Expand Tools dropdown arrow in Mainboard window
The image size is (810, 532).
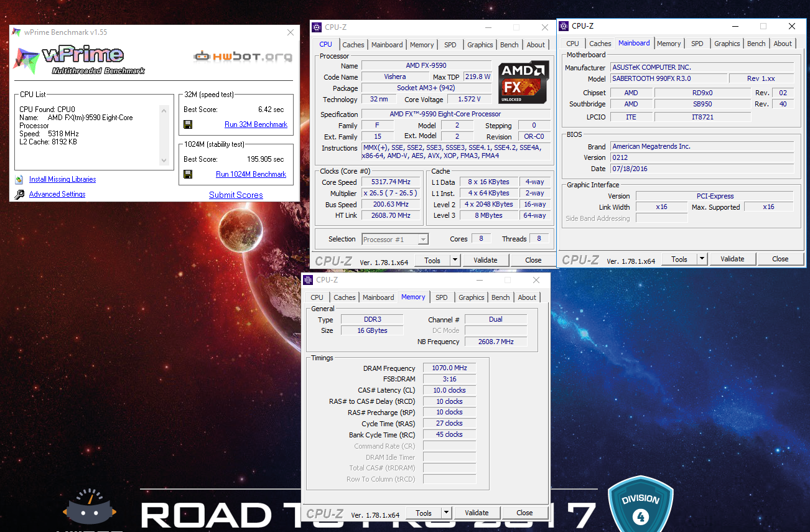(702, 259)
